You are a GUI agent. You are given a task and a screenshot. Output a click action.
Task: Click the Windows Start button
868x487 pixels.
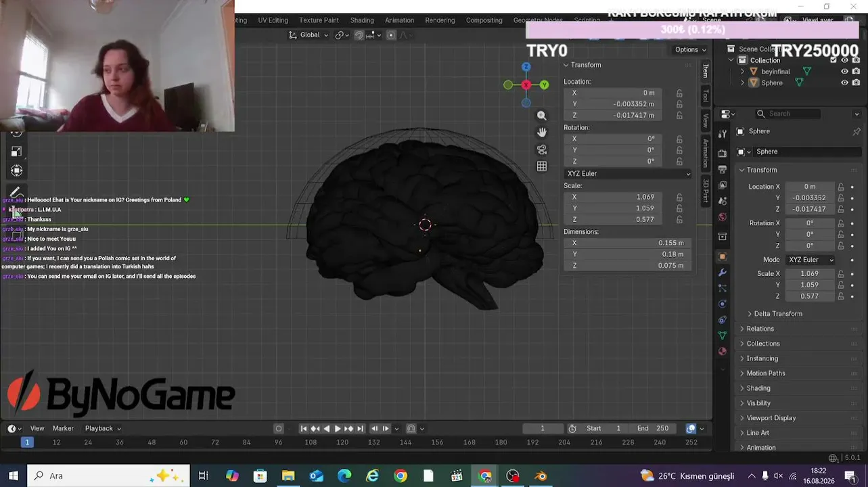[x=13, y=476]
